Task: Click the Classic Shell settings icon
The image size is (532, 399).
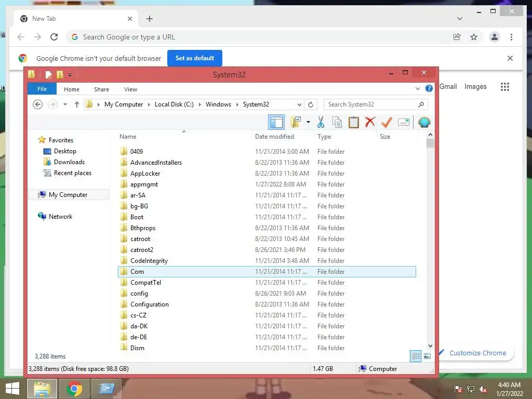Action: pos(424,122)
